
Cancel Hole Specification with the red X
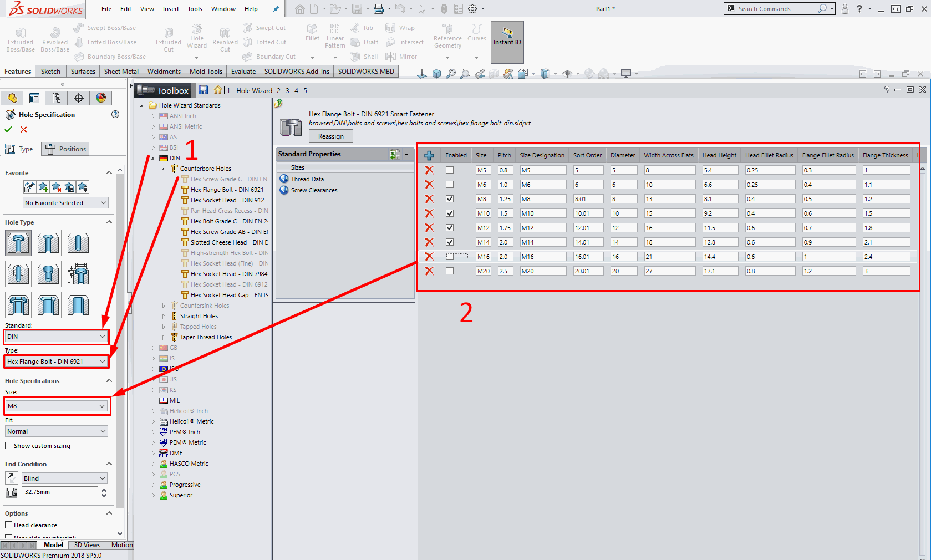[23, 130]
